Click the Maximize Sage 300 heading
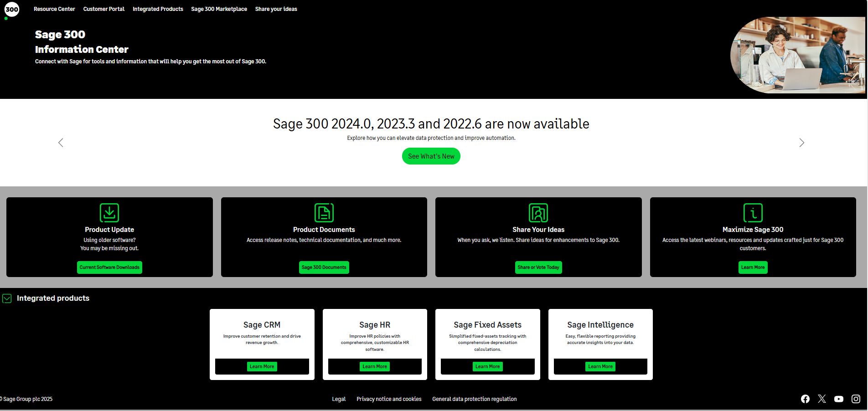This screenshot has height=411, width=868. tap(753, 230)
